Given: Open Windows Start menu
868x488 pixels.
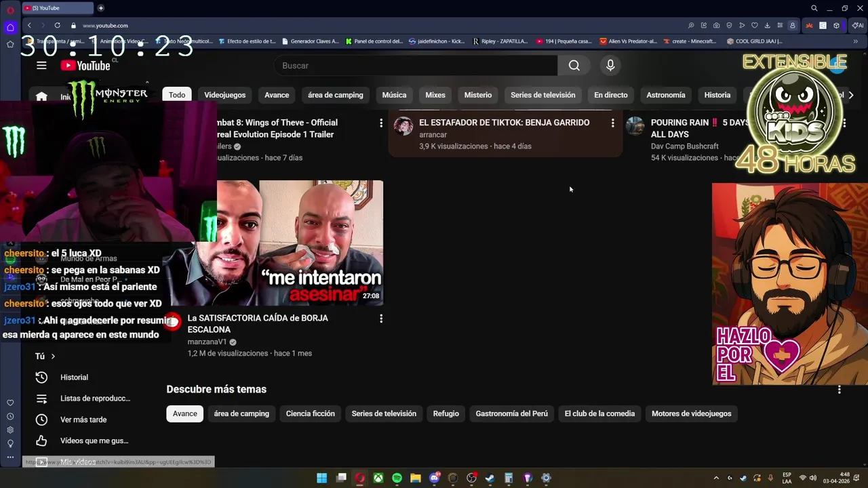Looking at the screenshot, I should tap(322, 479).
